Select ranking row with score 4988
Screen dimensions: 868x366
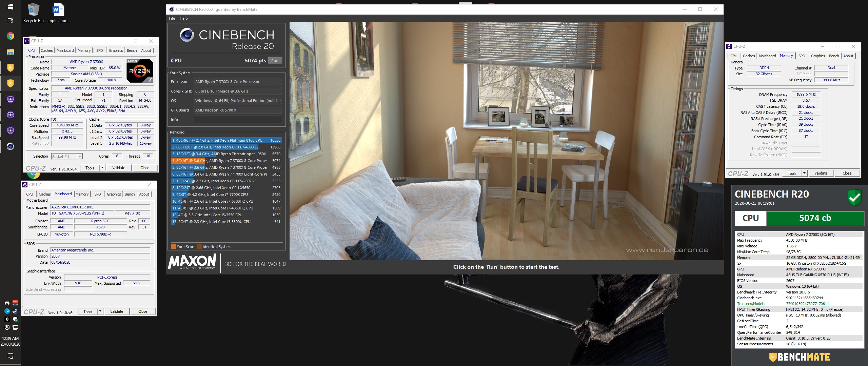226,167
